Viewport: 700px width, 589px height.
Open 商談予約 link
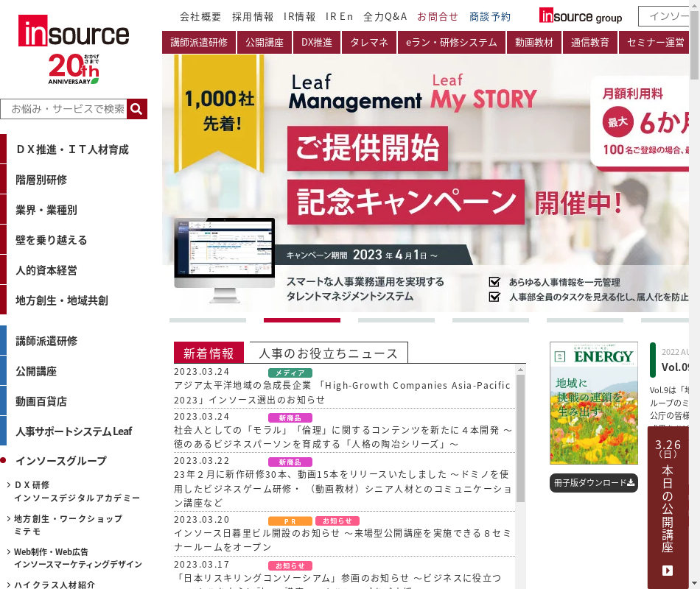pos(490,17)
